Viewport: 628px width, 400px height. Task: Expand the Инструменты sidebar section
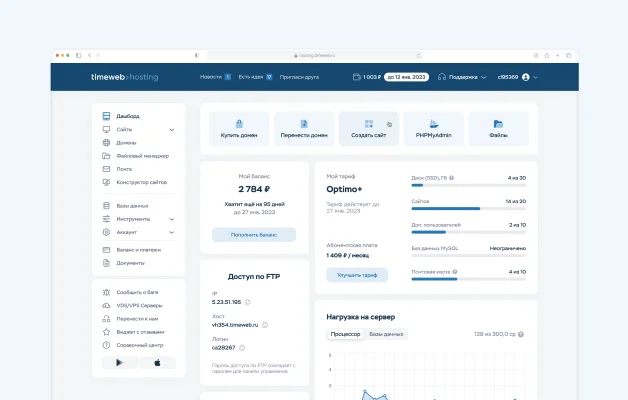[172, 219]
